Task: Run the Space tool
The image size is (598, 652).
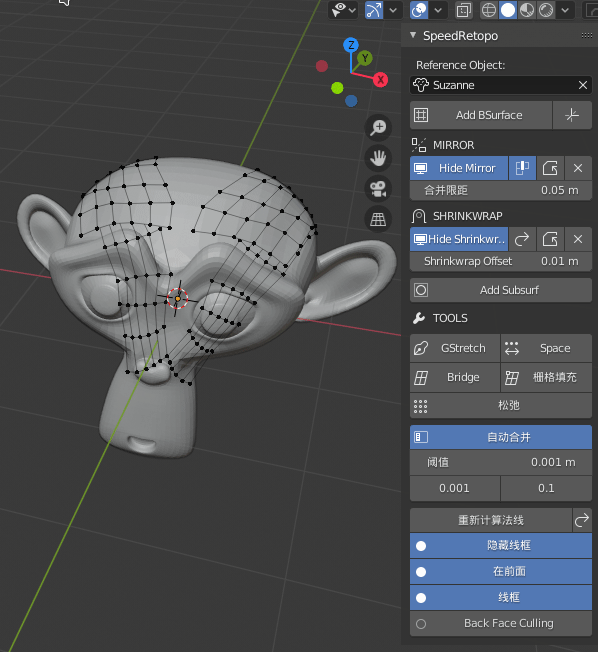Action: point(546,348)
